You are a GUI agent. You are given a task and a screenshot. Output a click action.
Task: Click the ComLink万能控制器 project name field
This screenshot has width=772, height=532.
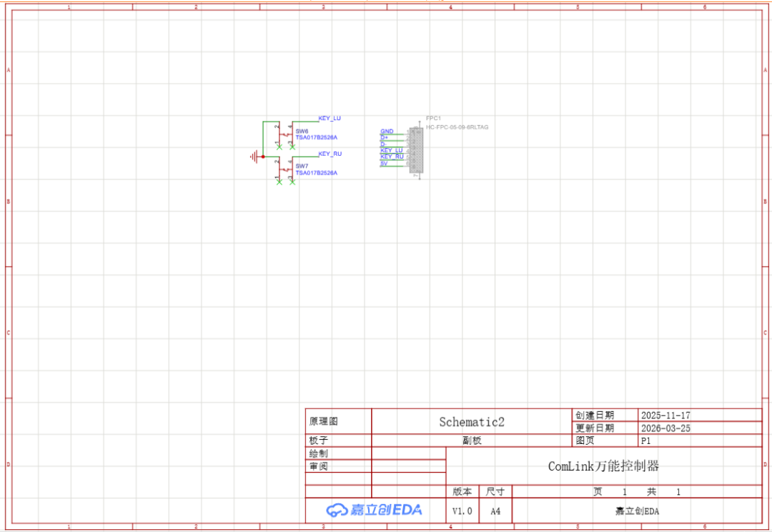[603, 466]
